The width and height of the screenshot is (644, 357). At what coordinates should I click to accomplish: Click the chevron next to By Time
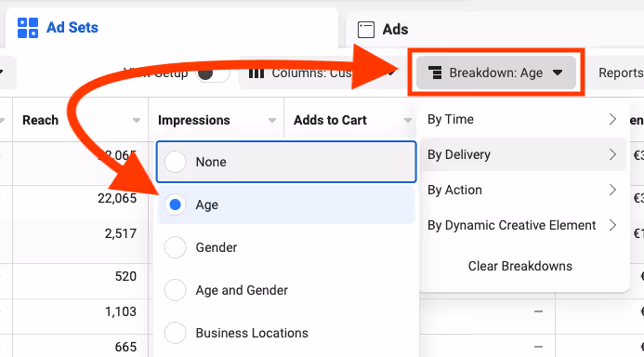(612, 119)
